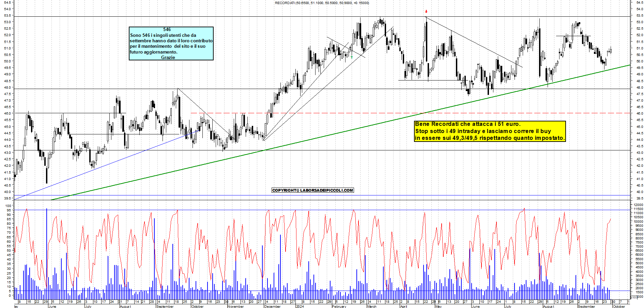This screenshot has width=644, height=308.
Task: Select "Bene Recordati che attacca i 51 euro."
Action: tap(468, 124)
